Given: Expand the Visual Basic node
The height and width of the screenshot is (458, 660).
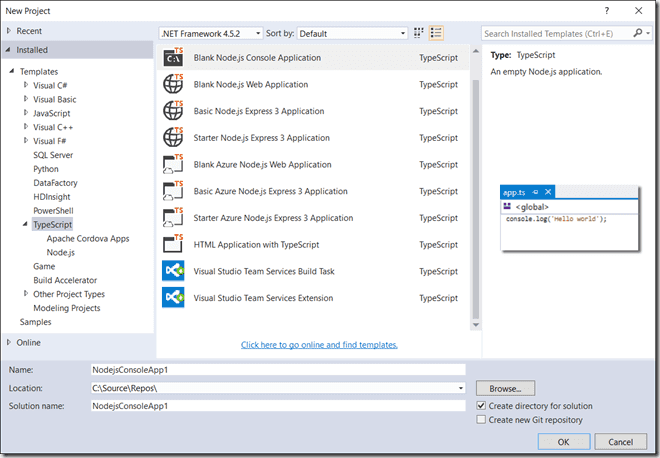Looking at the screenshot, I should (26, 99).
